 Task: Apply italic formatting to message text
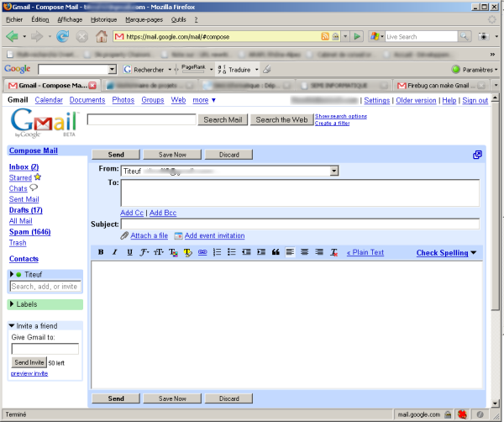(x=115, y=252)
